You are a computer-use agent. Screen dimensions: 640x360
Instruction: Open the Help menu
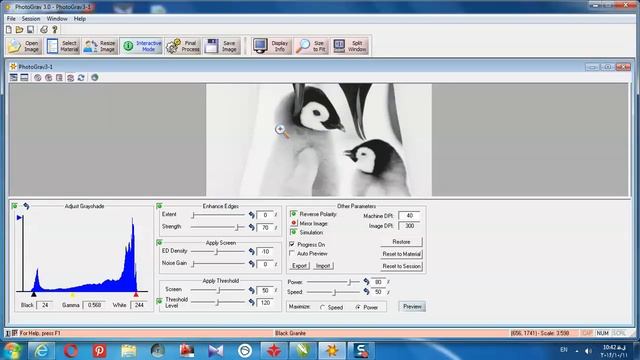(x=80, y=19)
